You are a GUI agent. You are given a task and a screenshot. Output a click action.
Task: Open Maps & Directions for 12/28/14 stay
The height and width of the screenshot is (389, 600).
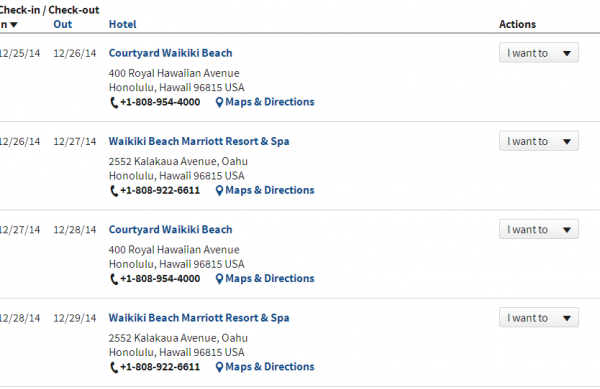click(x=270, y=367)
